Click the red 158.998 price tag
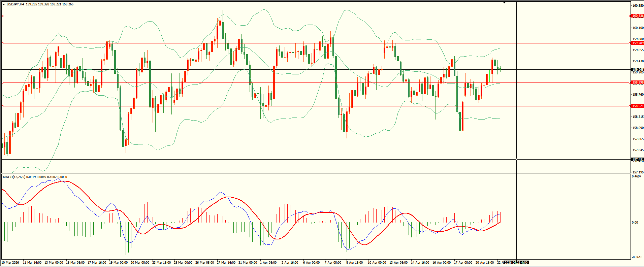 coord(637,82)
